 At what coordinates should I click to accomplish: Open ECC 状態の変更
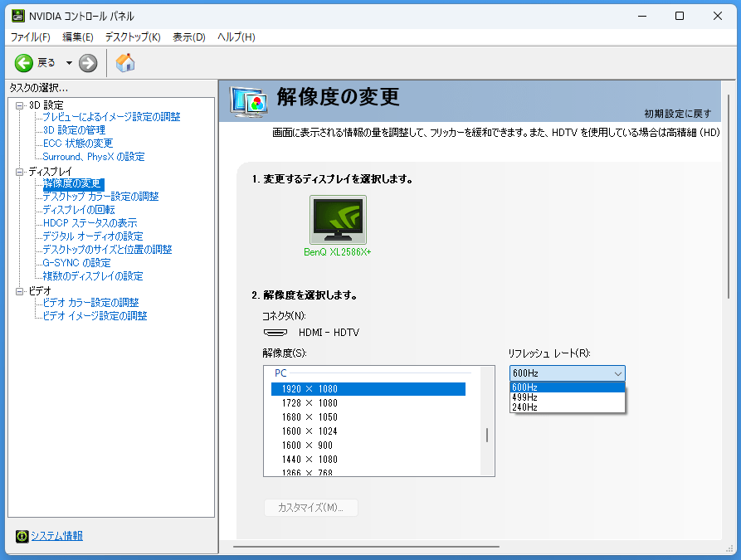tap(78, 144)
